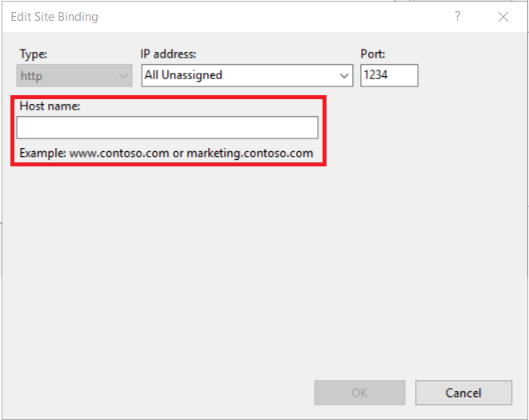Image resolution: width=529 pixels, height=420 pixels.
Task: Click the word Example: below host name box
Action: (x=42, y=153)
